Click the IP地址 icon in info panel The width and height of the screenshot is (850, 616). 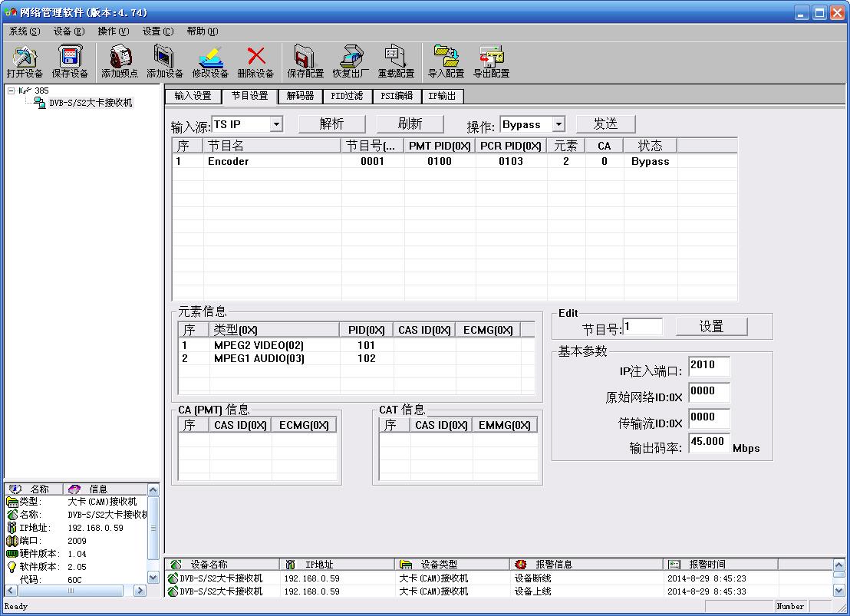[x=12, y=528]
